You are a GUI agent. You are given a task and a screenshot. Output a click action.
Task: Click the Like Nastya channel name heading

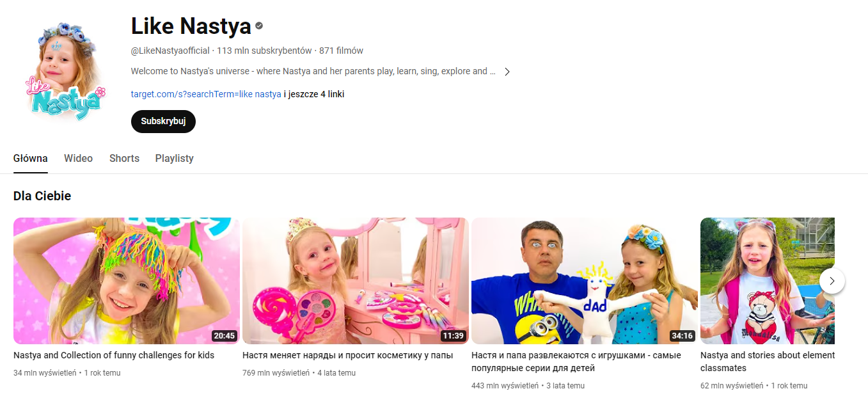tap(191, 26)
